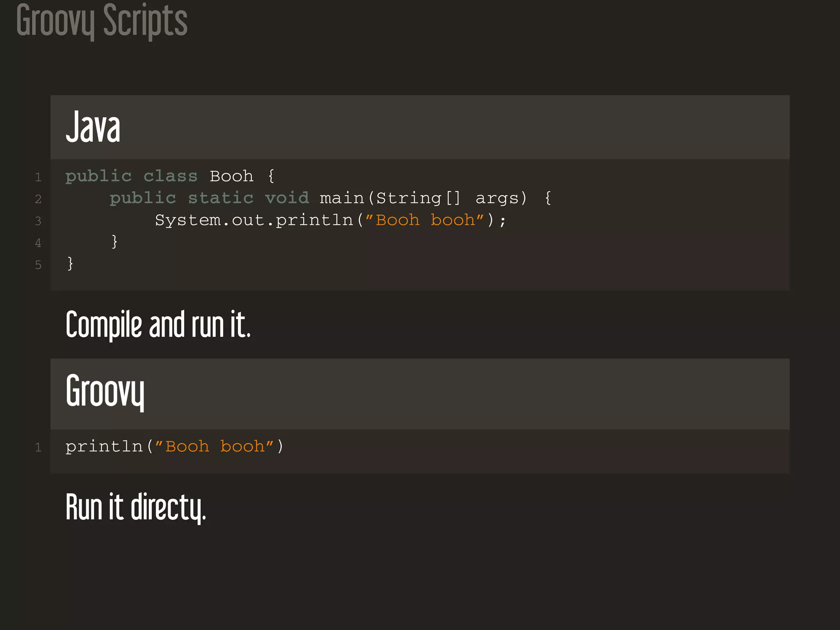The image size is (840, 630).
Task: Click the class name 'Booh' in Java code
Action: pos(232,176)
